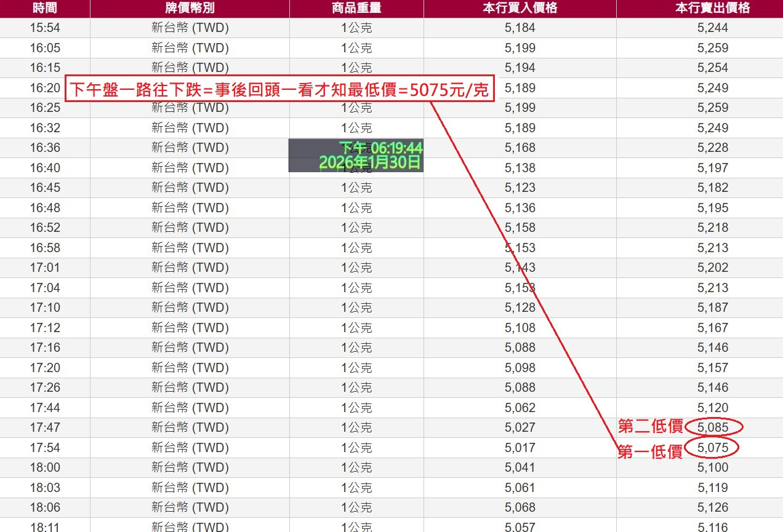Select the 1公克 cell at 18:00
The width and height of the screenshot is (783, 532).
click(356, 467)
